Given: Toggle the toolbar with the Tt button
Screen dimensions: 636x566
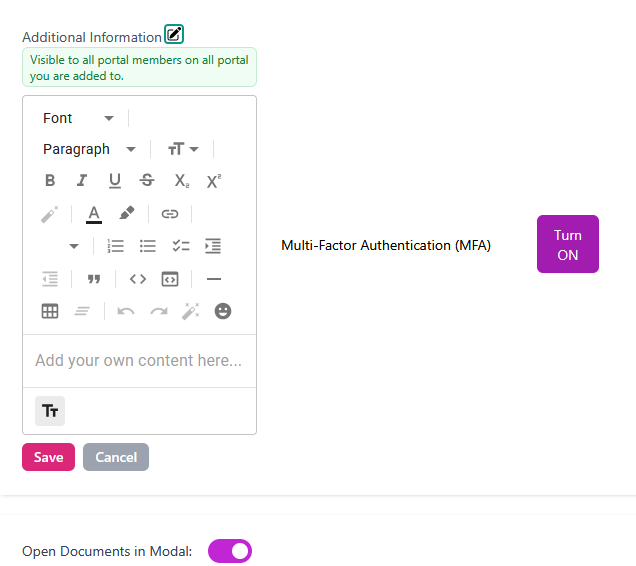Looking at the screenshot, I should tap(50, 411).
